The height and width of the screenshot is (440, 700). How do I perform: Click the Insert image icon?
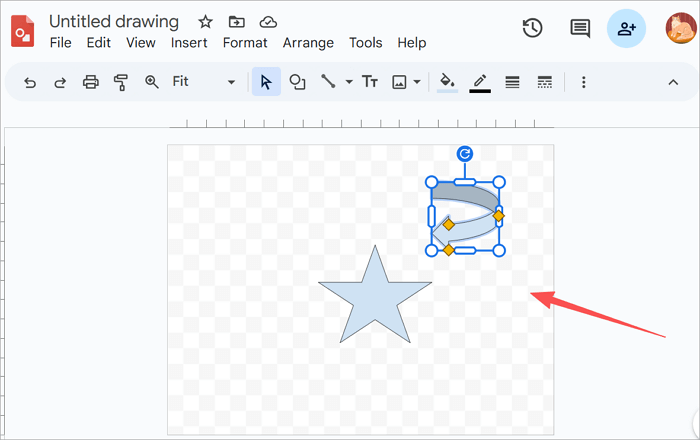[x=399, y=82]
